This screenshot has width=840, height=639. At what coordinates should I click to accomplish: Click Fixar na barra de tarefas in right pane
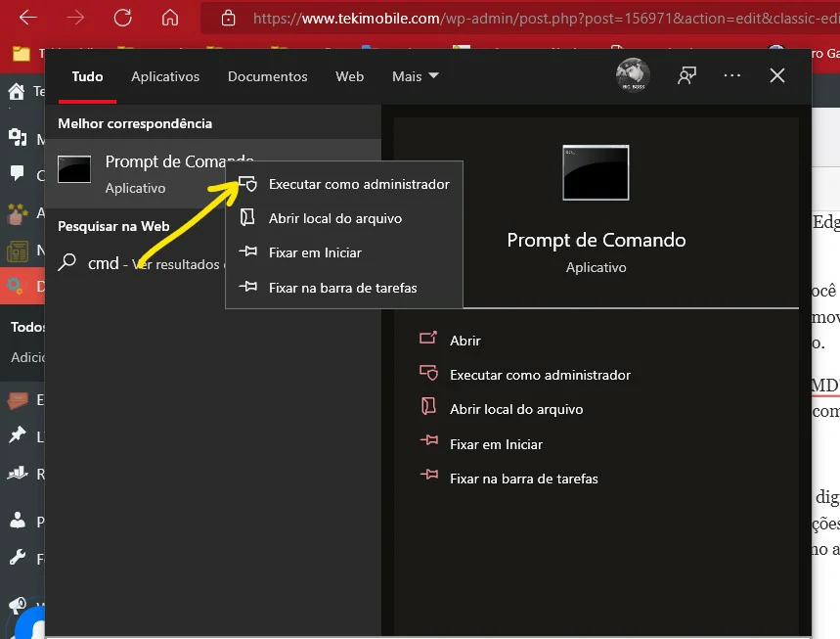pyautogui.click(x=524, y=479)
